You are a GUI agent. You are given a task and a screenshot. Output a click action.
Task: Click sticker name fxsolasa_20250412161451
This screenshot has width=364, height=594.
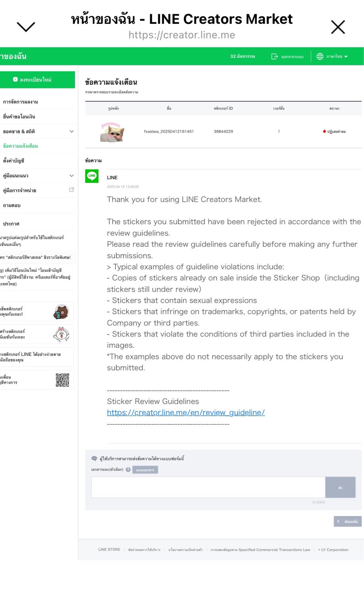tap(169, 131)
